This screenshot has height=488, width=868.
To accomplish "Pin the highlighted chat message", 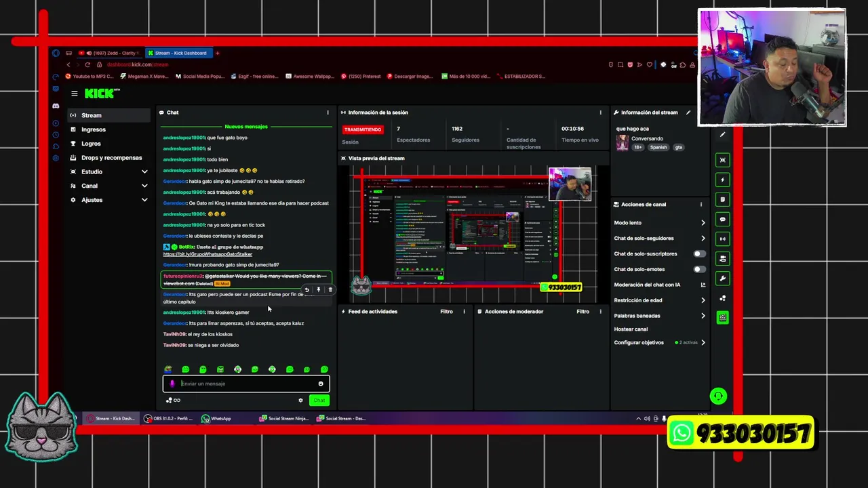I will pos(318,290).
